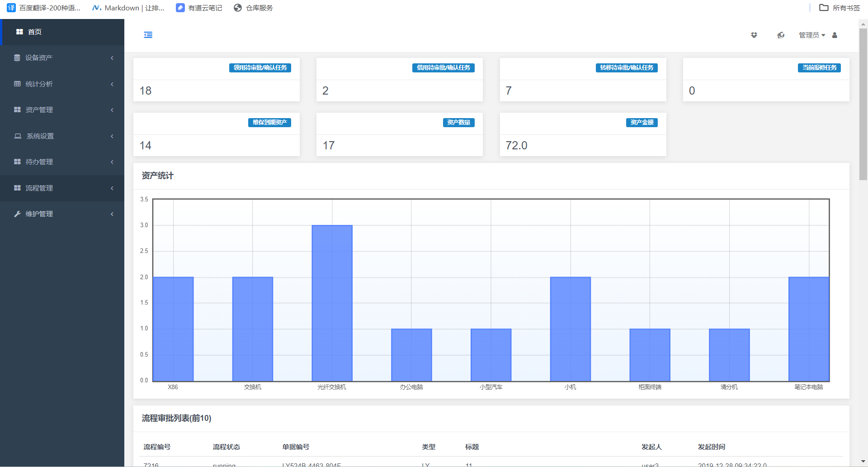This screenshot has height=467, width=868.
Task: Click the 系统设置 laptop icon
Action: coord(18,136)
